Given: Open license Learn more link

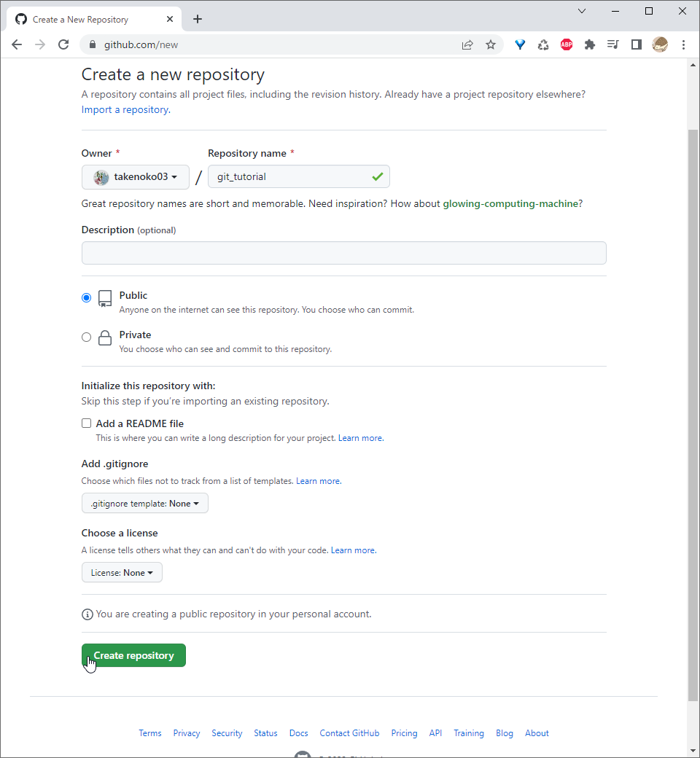Looking at the screenshot, I should pyautogui.click(x=354, y=550).
